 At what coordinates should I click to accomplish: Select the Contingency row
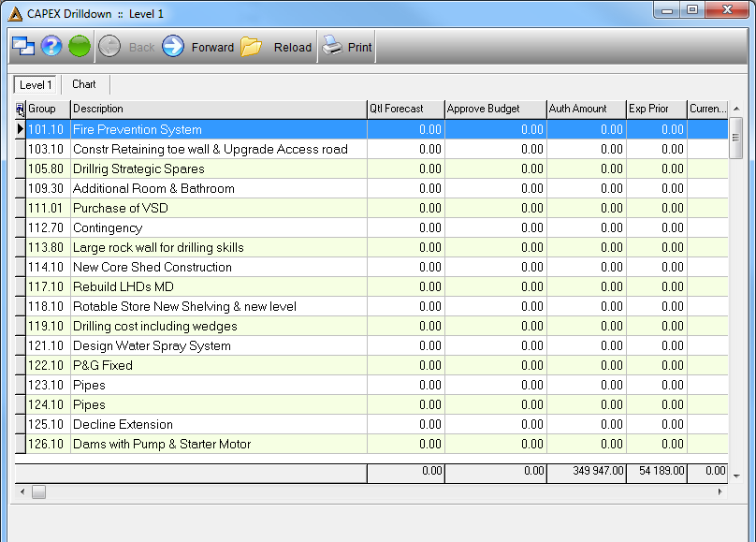(x=371, y=227)
